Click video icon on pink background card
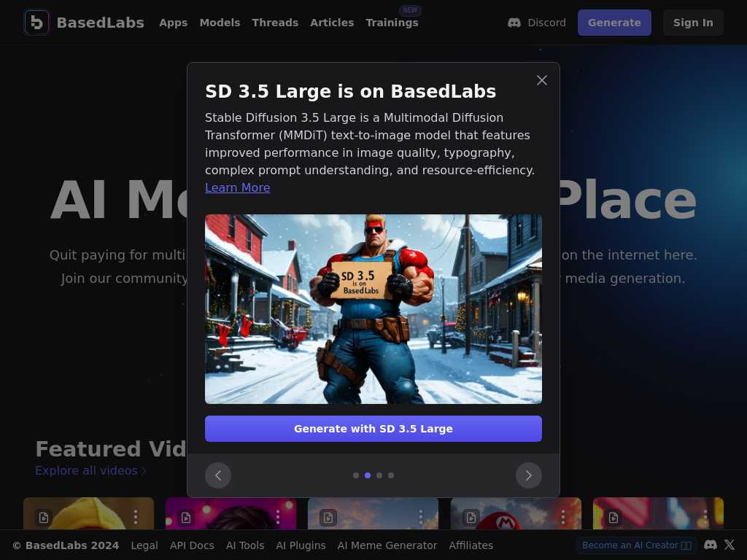The image size is (747, 560). tap(186, 518)
